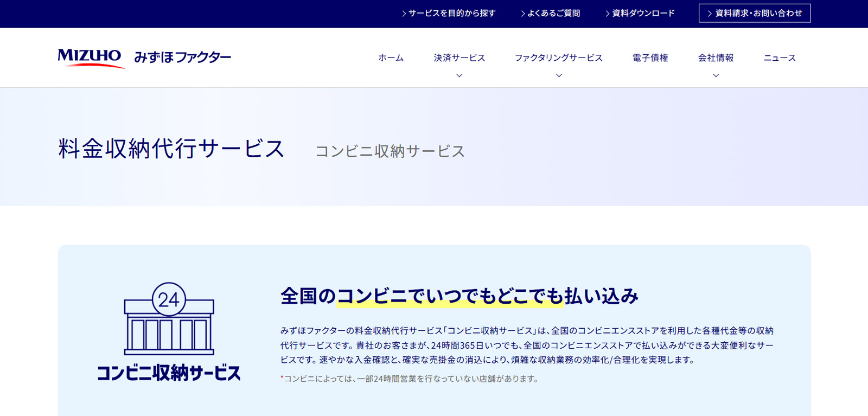Go to ニュース menu item
Viewport: 868px width, 416px height.
pyautogui.click(x=780, y=57)
